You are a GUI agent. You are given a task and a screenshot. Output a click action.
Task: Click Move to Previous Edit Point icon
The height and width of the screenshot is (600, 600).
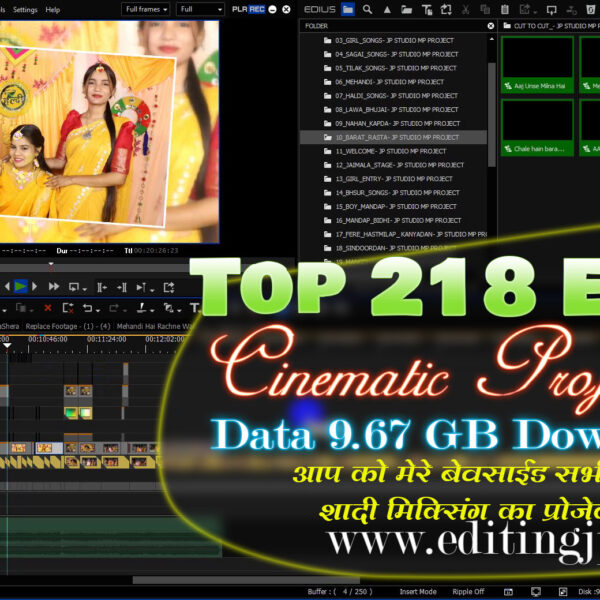pos(102,287)
